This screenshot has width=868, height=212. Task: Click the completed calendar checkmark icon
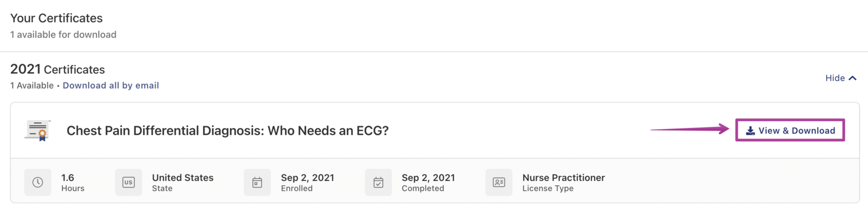(x=378, y=182)
